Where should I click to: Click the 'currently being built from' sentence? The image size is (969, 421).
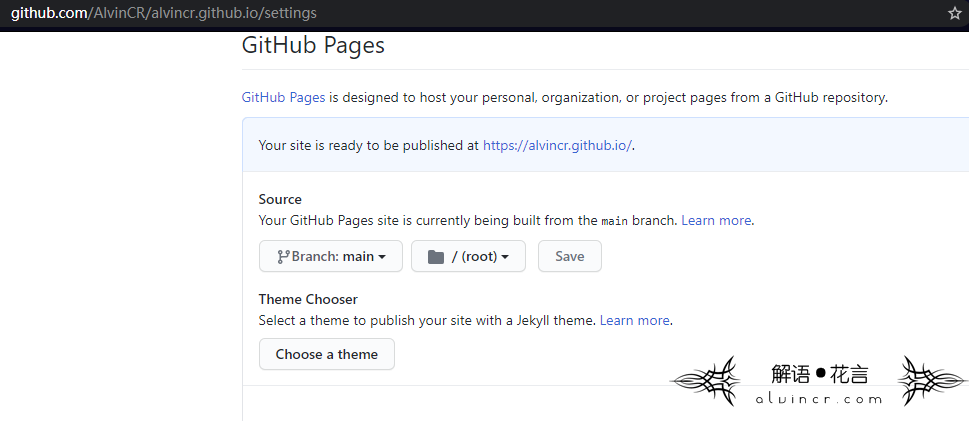pos(469,220)
